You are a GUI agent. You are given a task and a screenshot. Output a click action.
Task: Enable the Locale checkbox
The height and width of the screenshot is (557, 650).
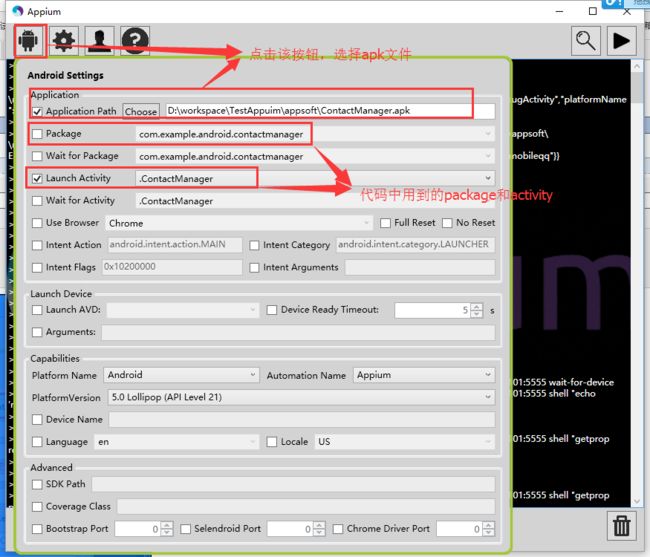point(272,442)
